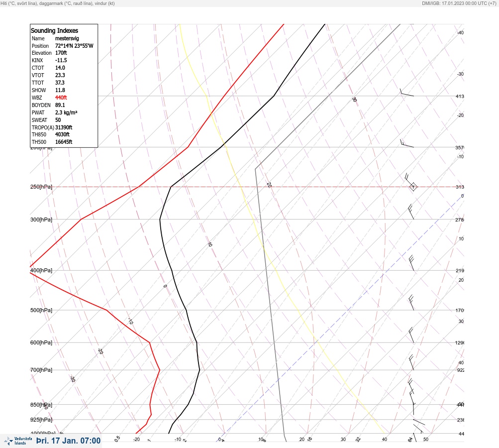Image resolution: width=499 pixels, height=448 pixels.
Task: Click the 500[hPa] pressure label
Action: coord(41,310)
